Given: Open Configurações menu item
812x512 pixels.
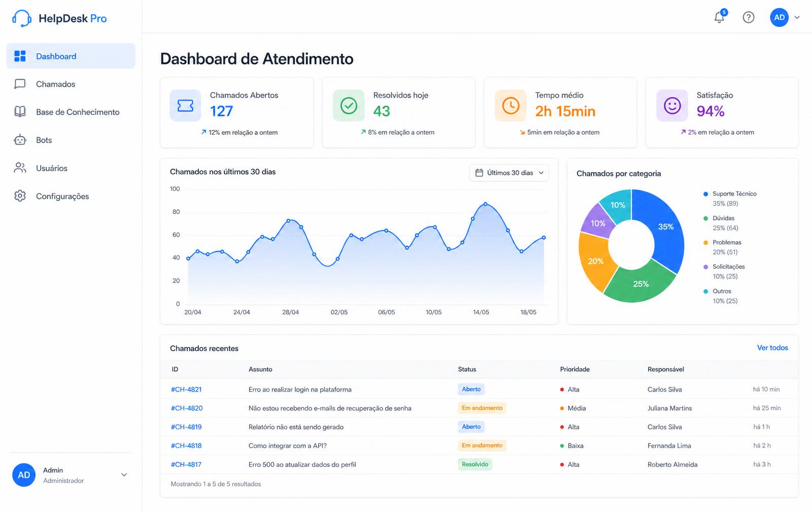Looking at the screenshot, I should (71, 196).
